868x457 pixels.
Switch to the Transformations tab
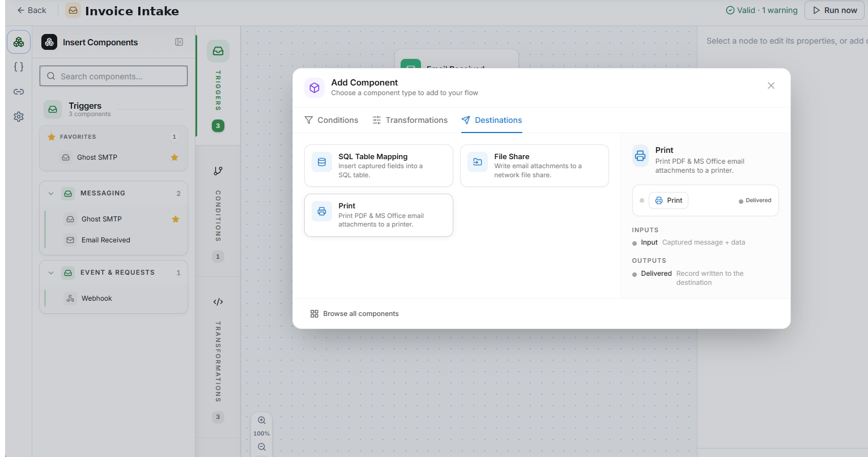click(410, 120)
